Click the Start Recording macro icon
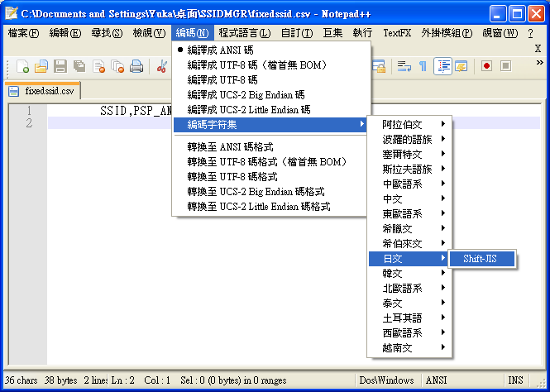The width and height of the screenshot is (550, 392). click(487, 66)
